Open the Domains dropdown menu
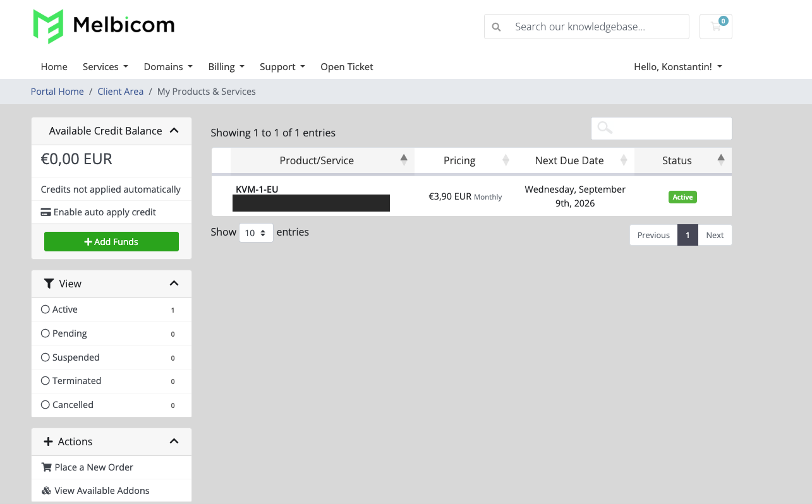This screenshot has width=812, height=504. pos(168,66)
